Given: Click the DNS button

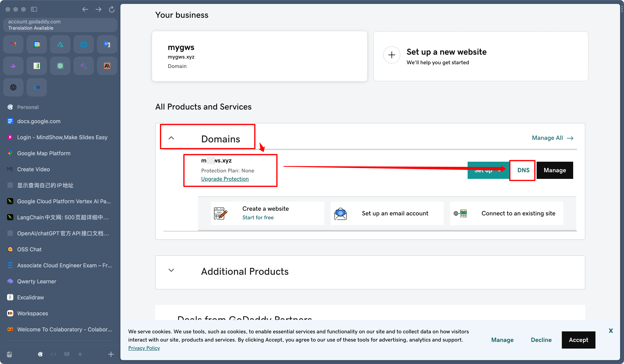Looking at the screenshot, I should coord(523,170).
